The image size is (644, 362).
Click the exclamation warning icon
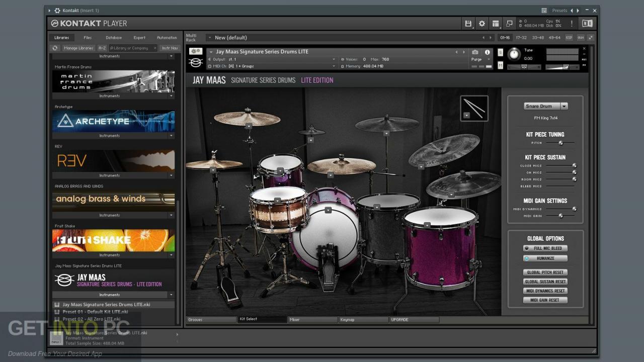tap(572, 24)
